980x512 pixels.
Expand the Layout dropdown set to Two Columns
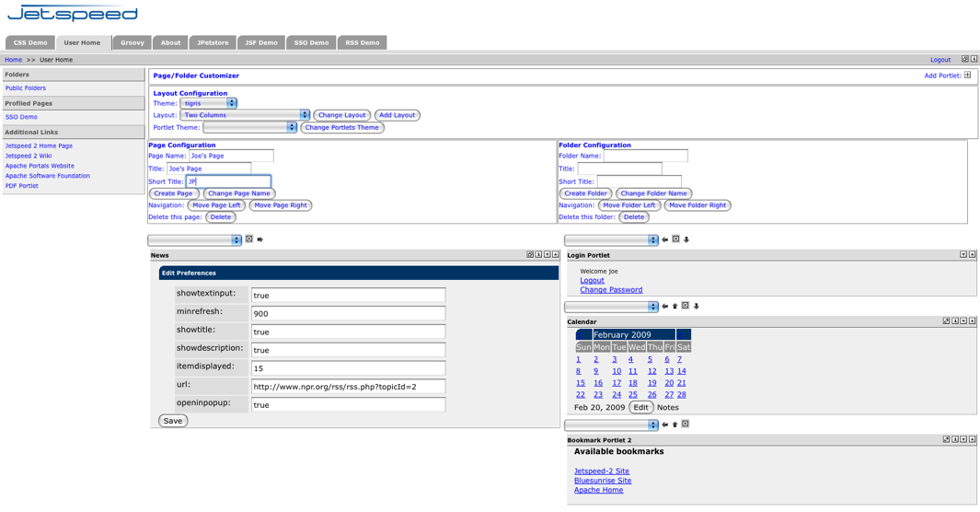[x=245, y=115]
